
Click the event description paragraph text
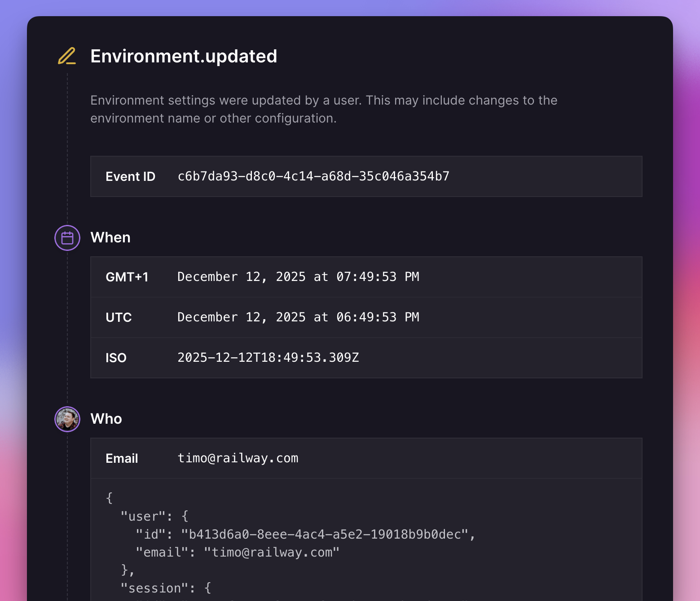coord(323,109)
